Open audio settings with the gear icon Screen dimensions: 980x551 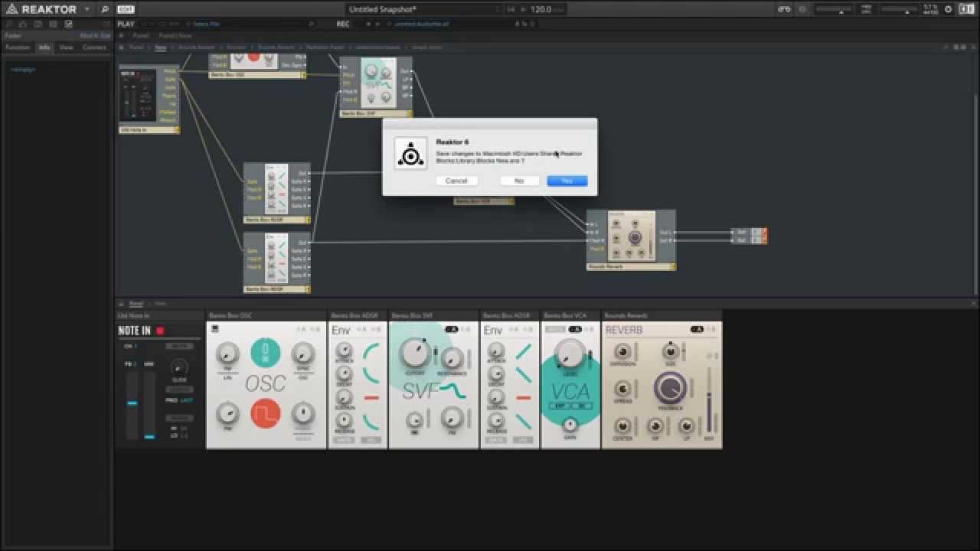pyautogui.click(x=948, y=9)
